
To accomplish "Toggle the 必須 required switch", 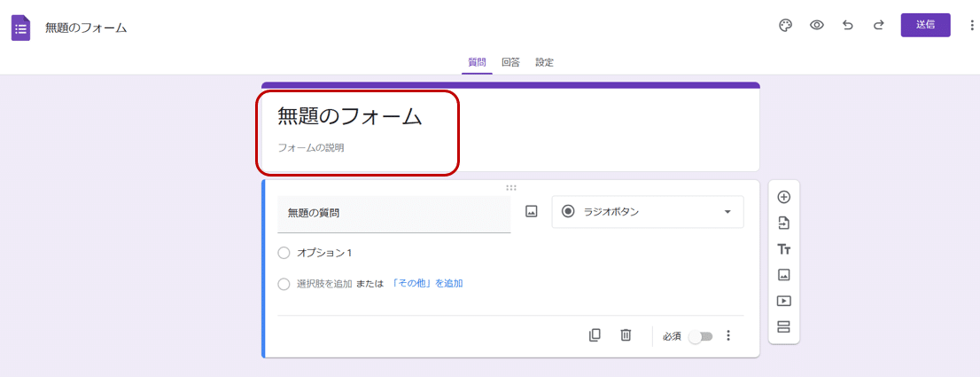I will coord(701,336).
